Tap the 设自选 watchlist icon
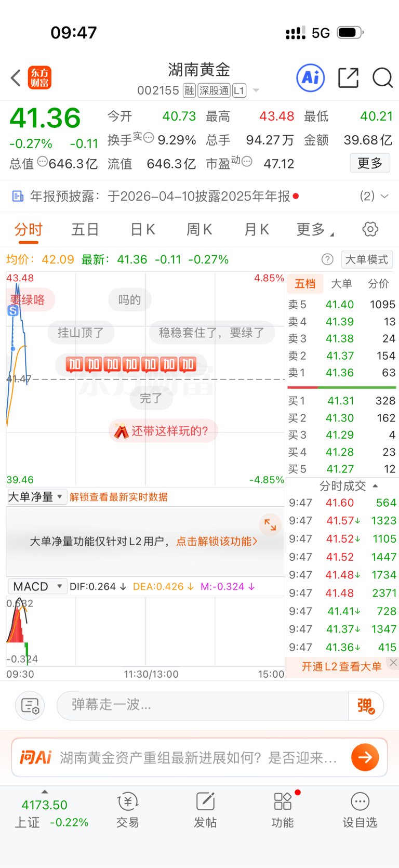This screenshot has height=868, width=399. click(x=360, y=810)
